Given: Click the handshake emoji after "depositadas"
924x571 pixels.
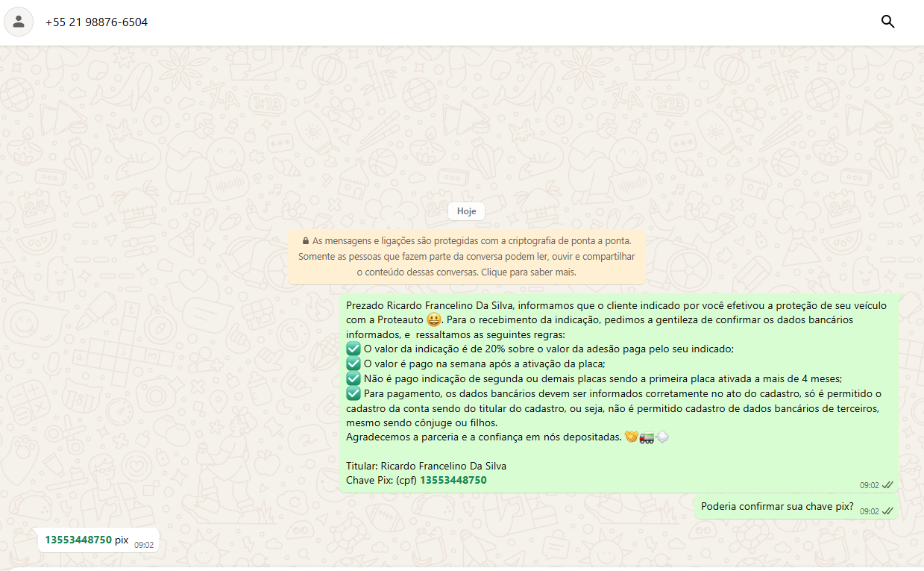Looking at the screenshot, I should point(631,437).
